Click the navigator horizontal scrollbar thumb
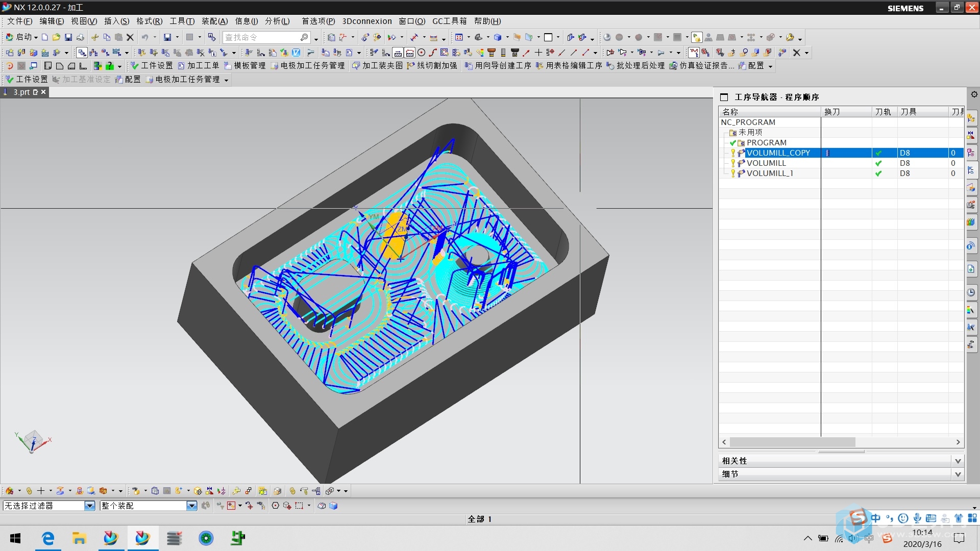The width and height of the screenshot is (980, 551). pos(792,442)
